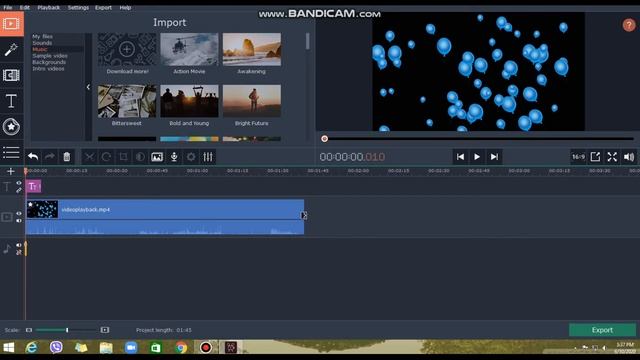Viewport: 640px width, 360px height.
Task: Open Google Chrome from the taskbar
Action: pos(181,347)
